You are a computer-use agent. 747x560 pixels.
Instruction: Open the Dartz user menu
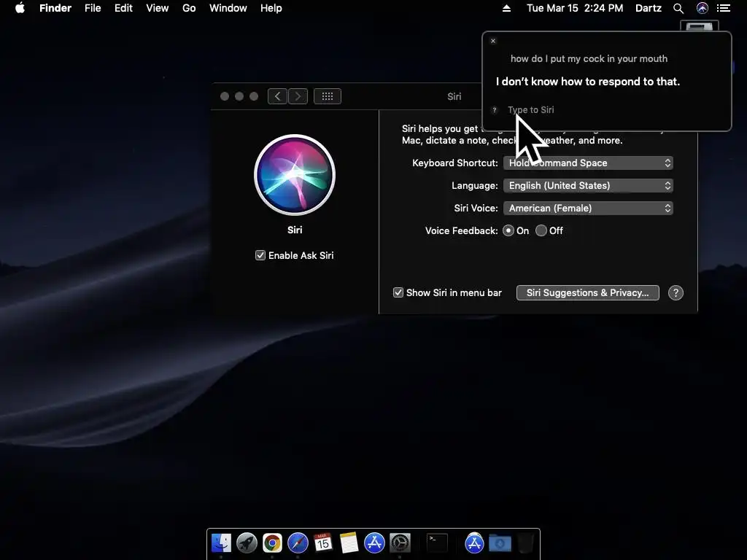(x=649, y=8)
